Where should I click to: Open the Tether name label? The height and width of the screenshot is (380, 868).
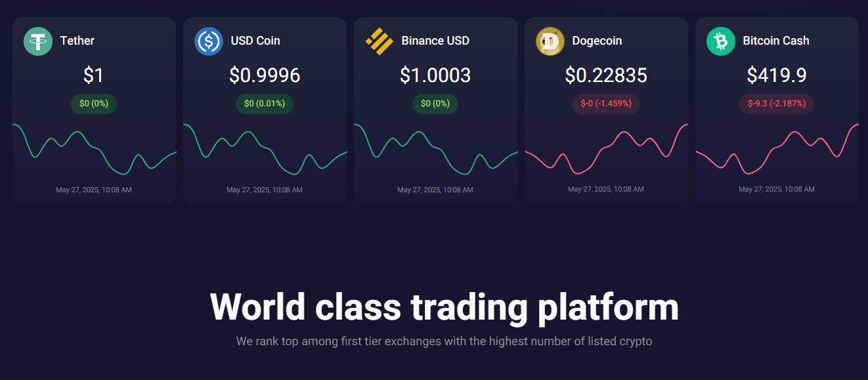coord(77,41)
